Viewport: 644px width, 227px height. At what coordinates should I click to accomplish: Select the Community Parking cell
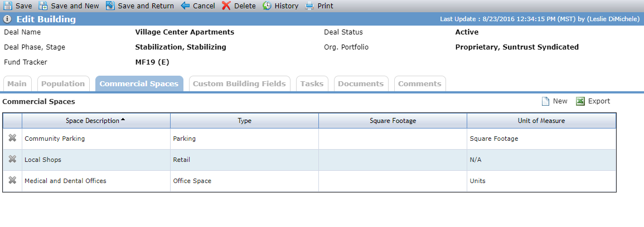(x=96, y=139)
